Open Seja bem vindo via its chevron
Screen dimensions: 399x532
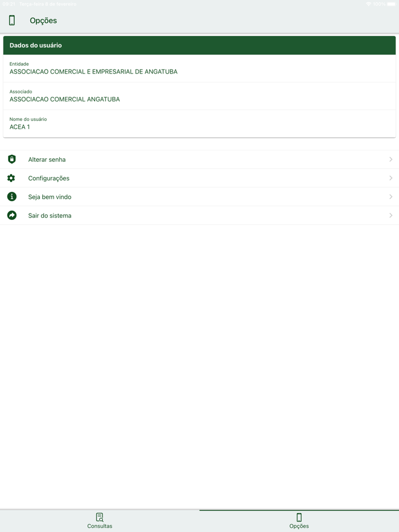point(391,197)
